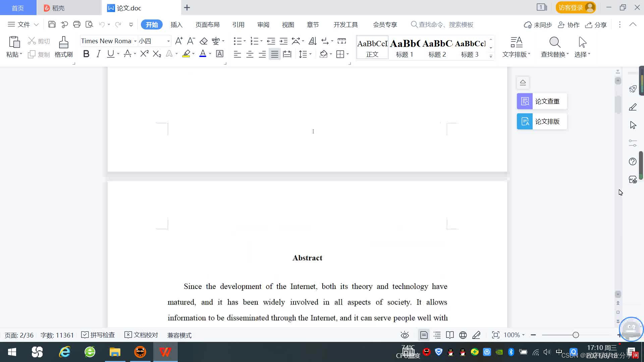Viewport: 644px width, 362px height.
Task: Open the 100% zoom level dropdown
Action: click(x=514, y=335)
